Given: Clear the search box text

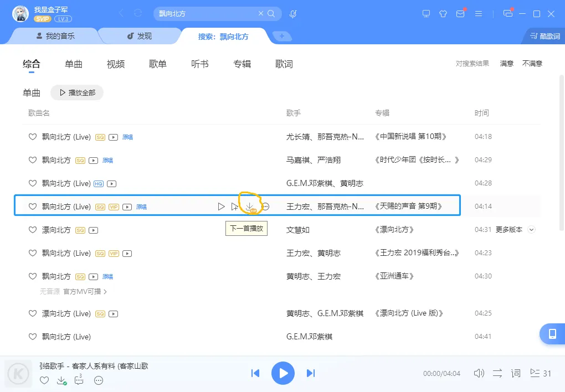Looking at the screenshot, I should tap(261, 13).
